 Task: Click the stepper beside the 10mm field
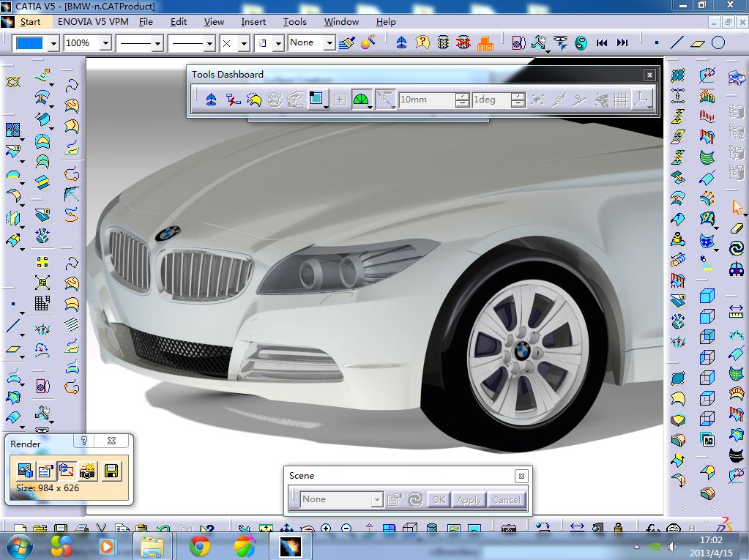coord(462,100)
